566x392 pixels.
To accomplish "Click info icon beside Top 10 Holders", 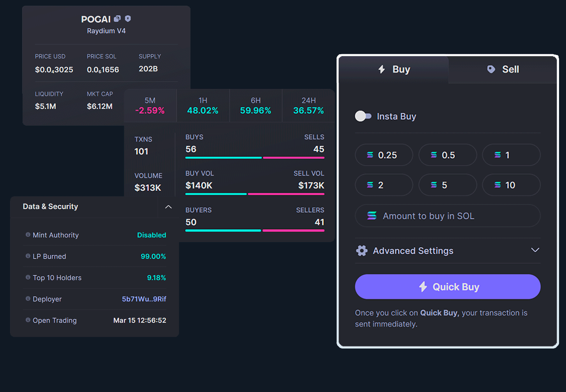I will 28,277.
